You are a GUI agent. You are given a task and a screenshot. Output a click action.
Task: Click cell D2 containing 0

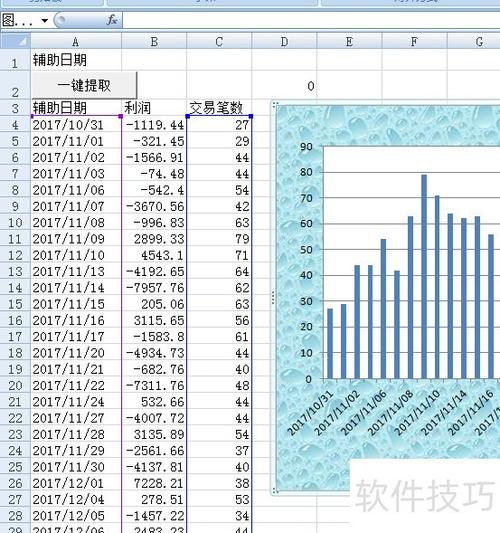(x=284, y=86)
